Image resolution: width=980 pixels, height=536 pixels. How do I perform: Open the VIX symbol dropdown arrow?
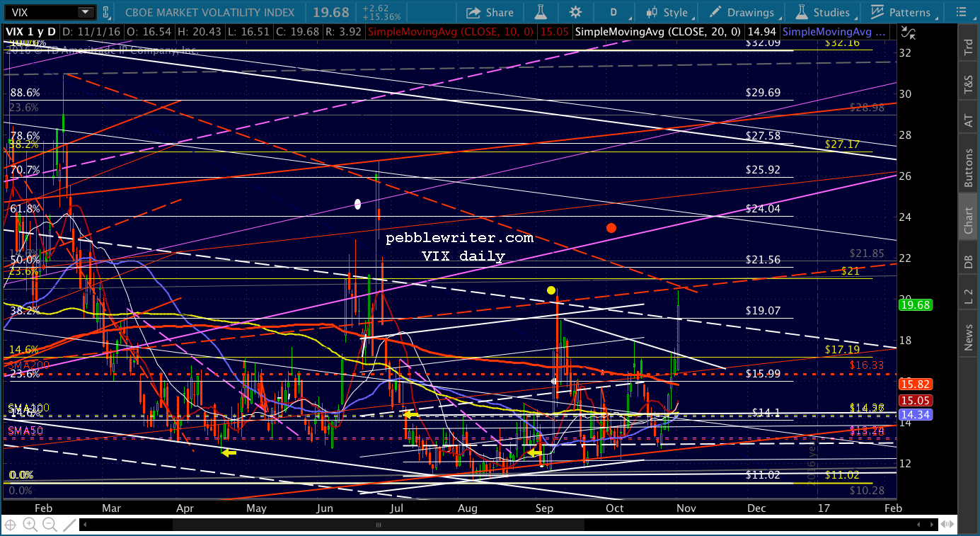point(86,12)
